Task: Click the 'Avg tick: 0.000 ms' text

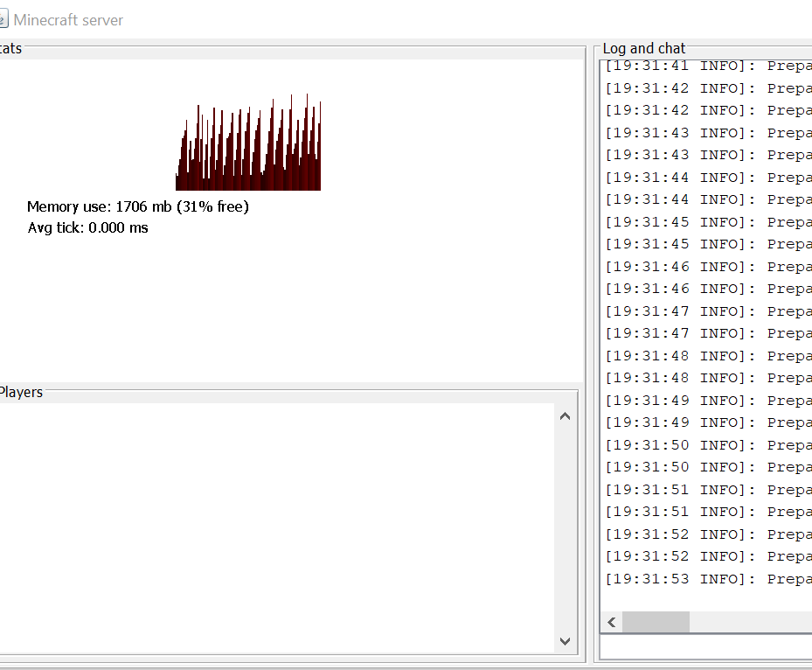Action: pos(87,227)
